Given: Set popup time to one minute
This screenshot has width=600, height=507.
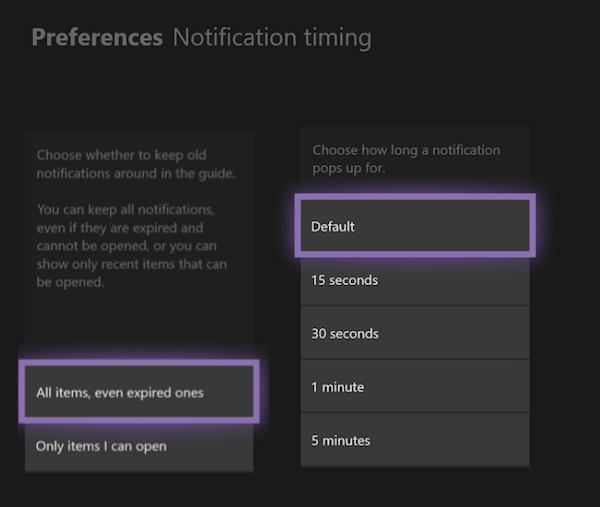Looking at the screenshot, I should tap(414, 387).
